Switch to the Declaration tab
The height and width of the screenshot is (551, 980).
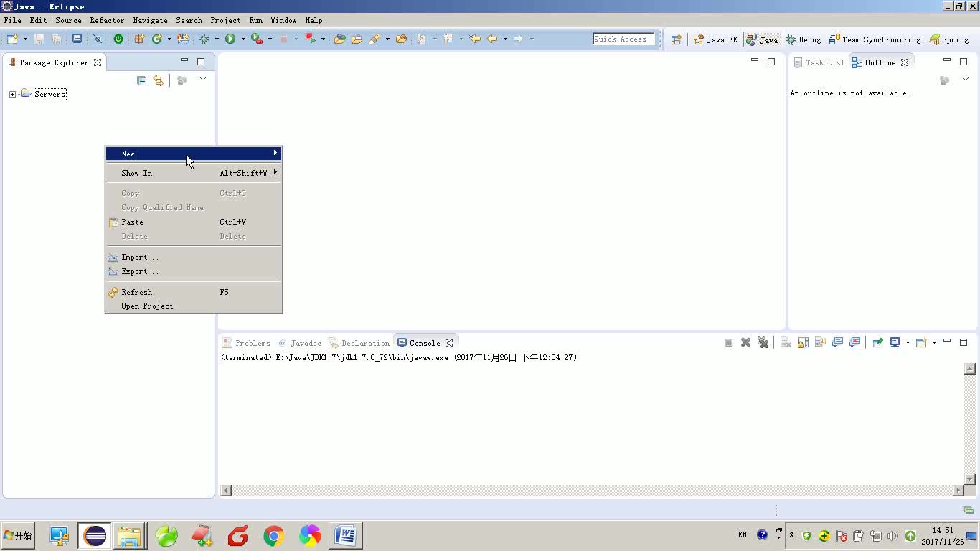(359, 343)
